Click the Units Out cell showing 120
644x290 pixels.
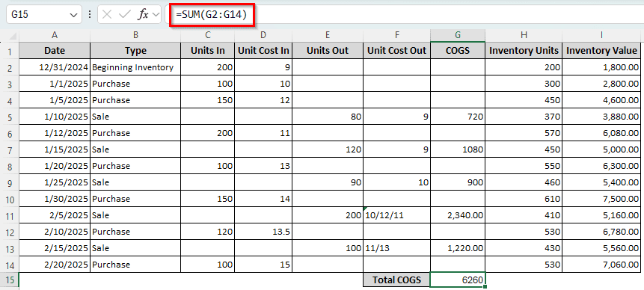click(x=328, y=149)
